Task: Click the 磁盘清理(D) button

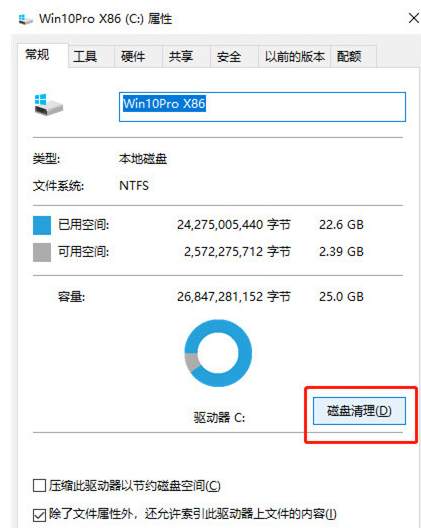Action: point(359,411)
